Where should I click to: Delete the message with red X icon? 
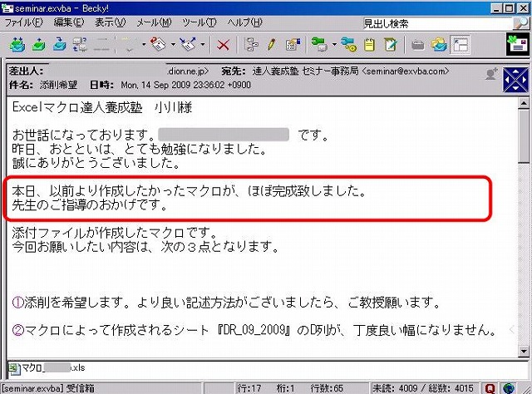(223, 45)
